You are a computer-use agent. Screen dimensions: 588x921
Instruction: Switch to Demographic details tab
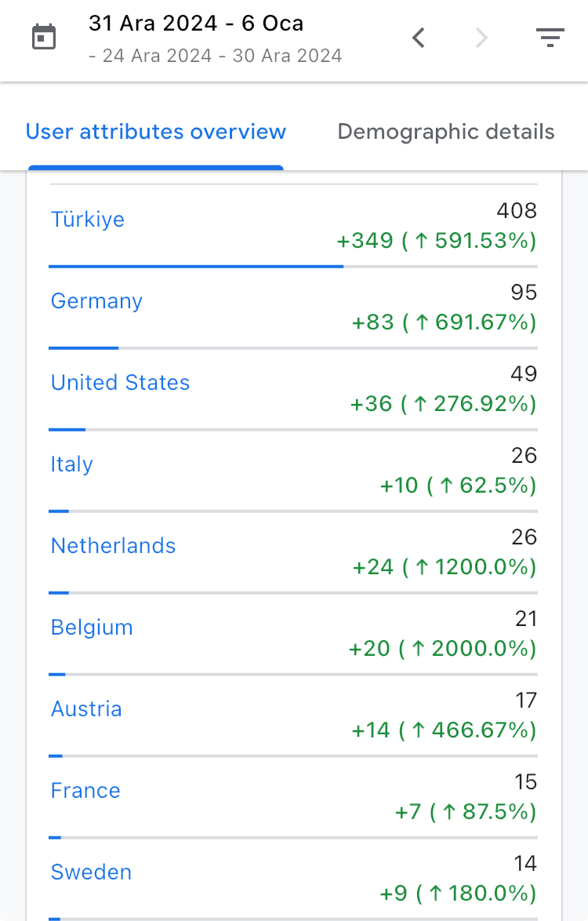coord(445,132)
